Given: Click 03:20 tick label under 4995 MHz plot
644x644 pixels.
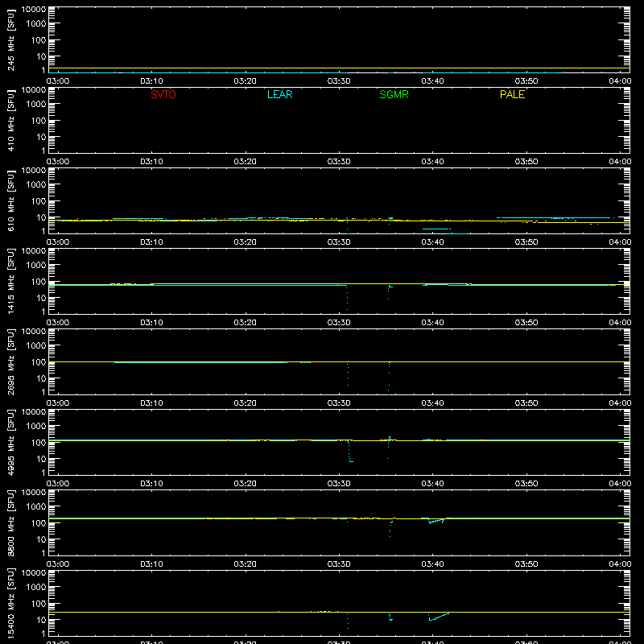Looking at the screenshot, I should 246,484.
